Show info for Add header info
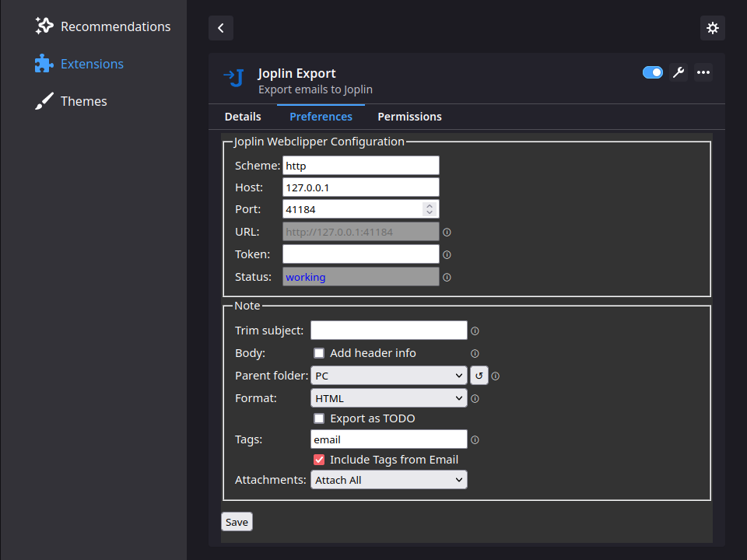 click(x=475, y=353)
